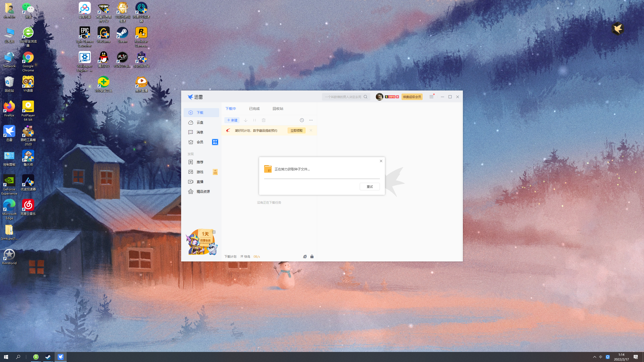
Task: Click the trash delete icon in toolbar
Action: pos(264,120)
